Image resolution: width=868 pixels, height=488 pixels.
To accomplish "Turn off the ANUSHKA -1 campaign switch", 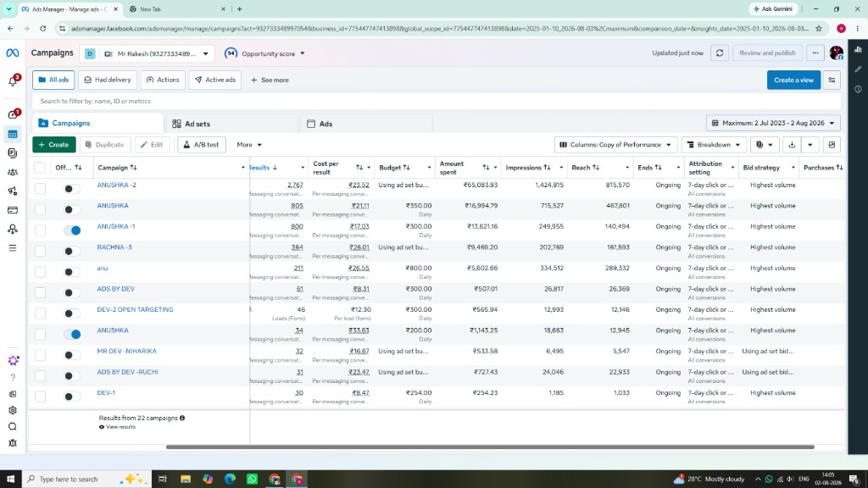I will pyautogui.click(x=73, y=230).
